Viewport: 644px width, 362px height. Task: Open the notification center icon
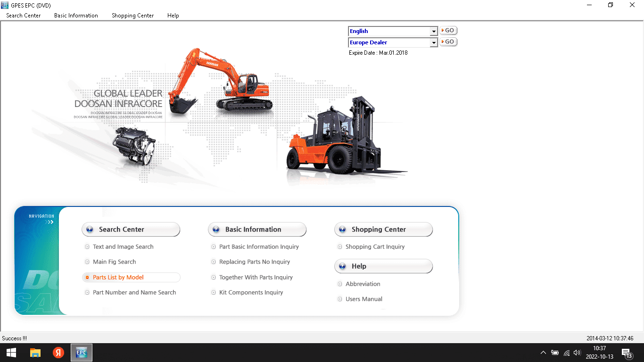coord(627,353)
